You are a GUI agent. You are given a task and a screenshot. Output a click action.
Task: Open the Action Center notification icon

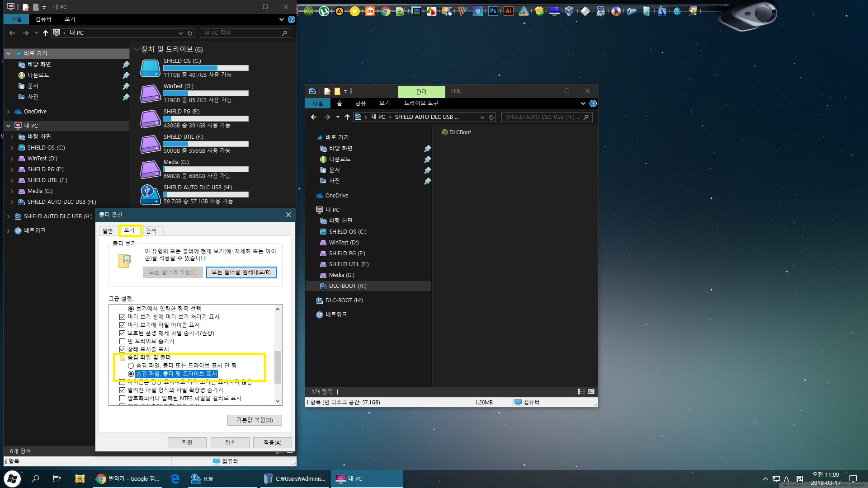(853, 479)
